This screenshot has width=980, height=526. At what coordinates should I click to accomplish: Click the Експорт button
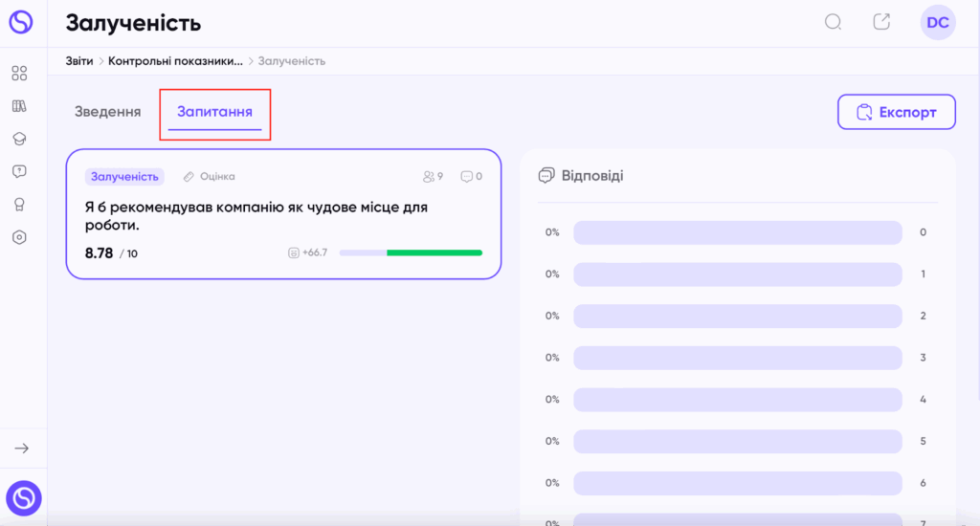pos(896,112)
